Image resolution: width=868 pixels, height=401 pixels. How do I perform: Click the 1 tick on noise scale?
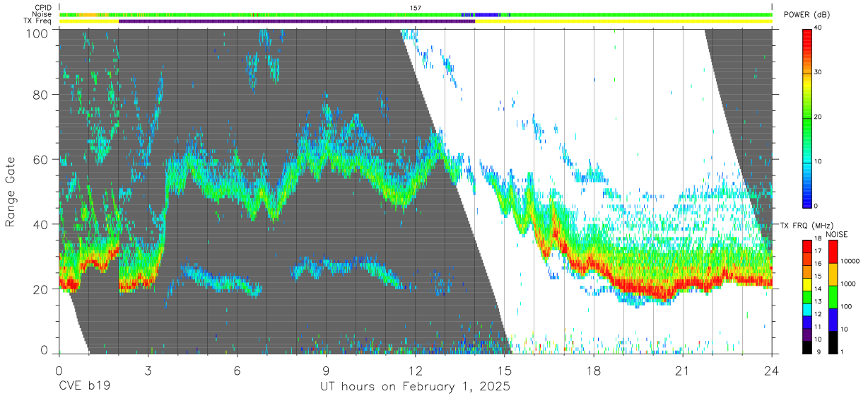pos(843,352)
